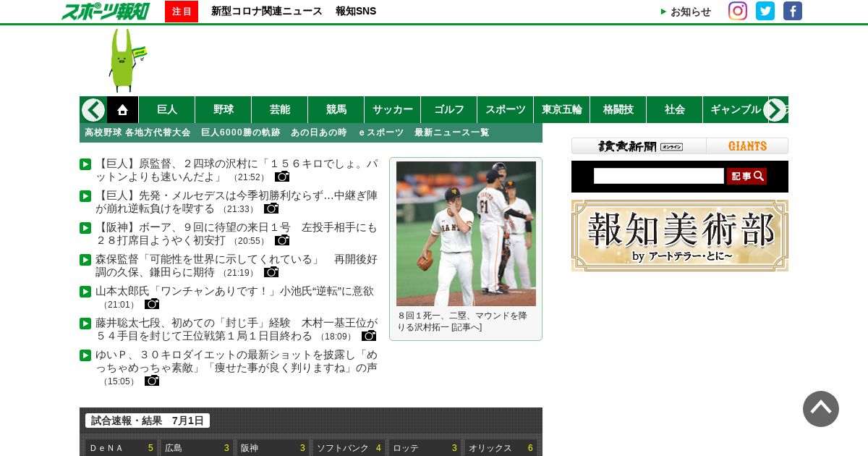Viewport: 868px width, 456px height.
Task: Open camera icon beside 15:05 Yui P article
Action: (x=152, y=381)
